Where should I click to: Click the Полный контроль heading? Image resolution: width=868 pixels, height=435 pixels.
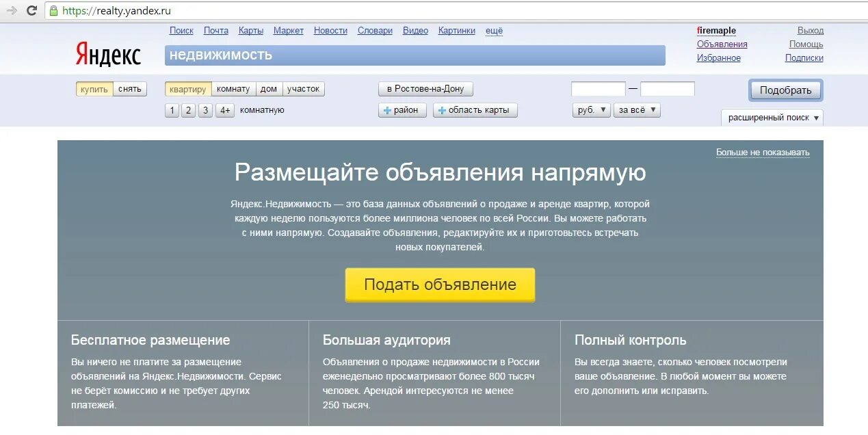pos(630,340)
